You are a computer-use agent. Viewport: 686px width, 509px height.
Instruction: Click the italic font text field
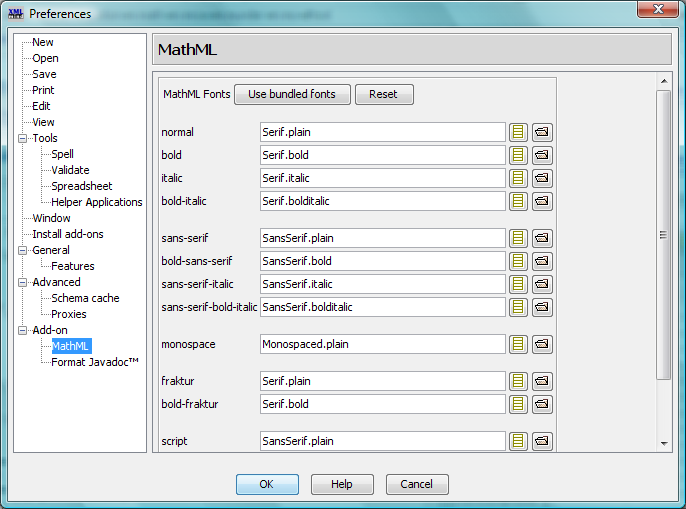[383, 178]
